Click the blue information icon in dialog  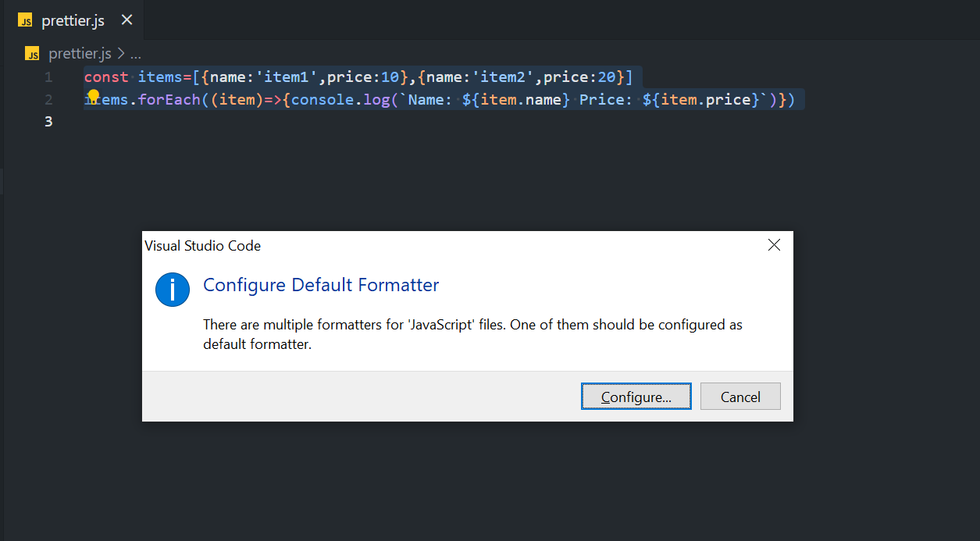click(x=173, y=290)
